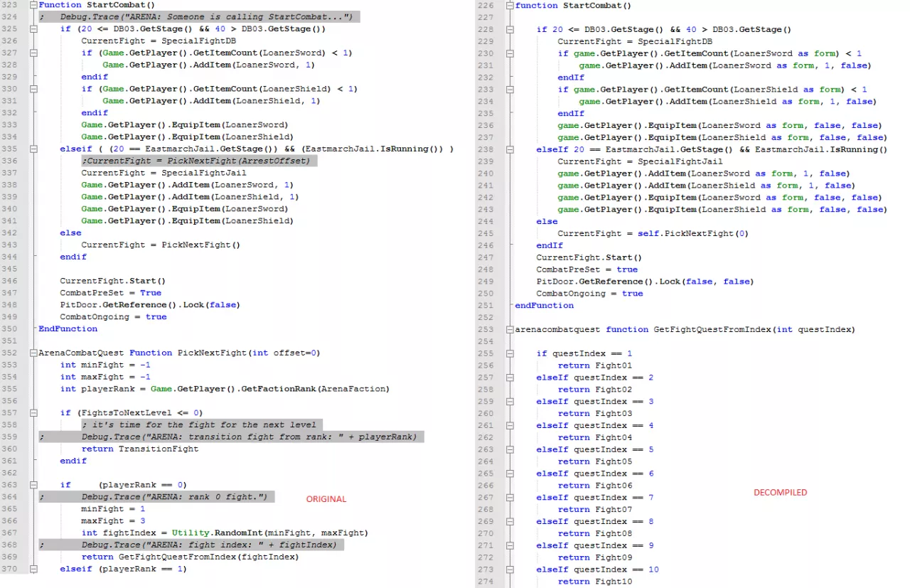The width and height of the screenshot is (910, 588).
Task: Click line number 247 in the right gutter
Action: click(x=486, y=257)
